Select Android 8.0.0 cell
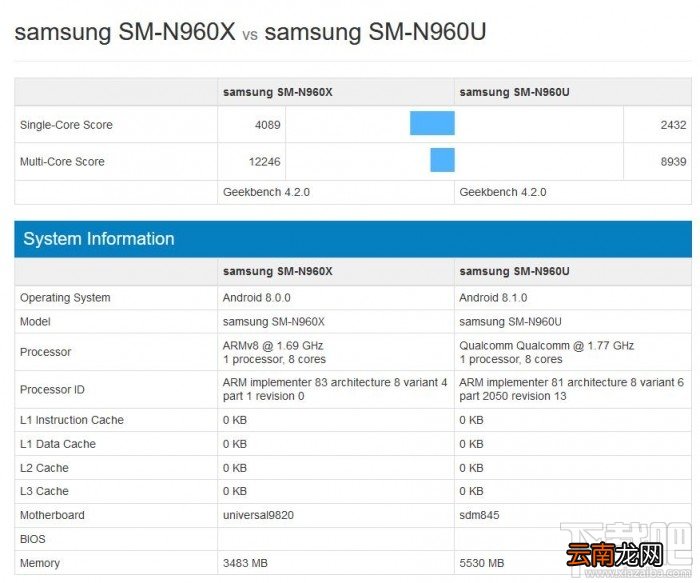The image size is (700, 583). [257, 298]
